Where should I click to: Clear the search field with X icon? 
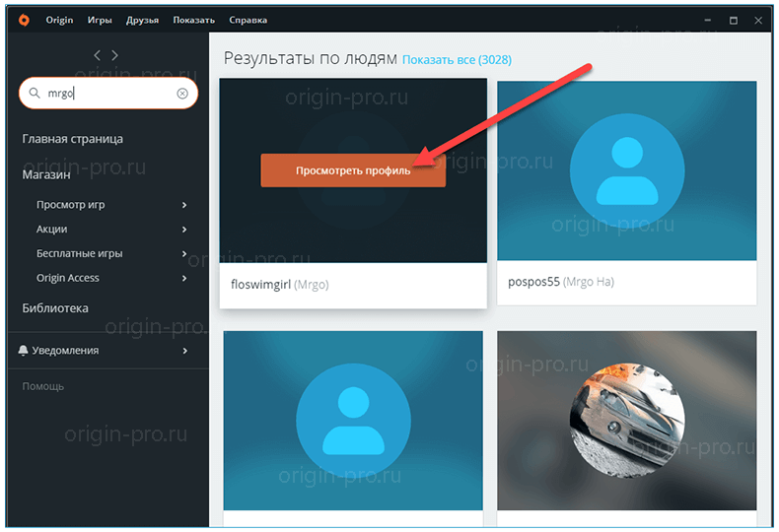pos(182,94)
